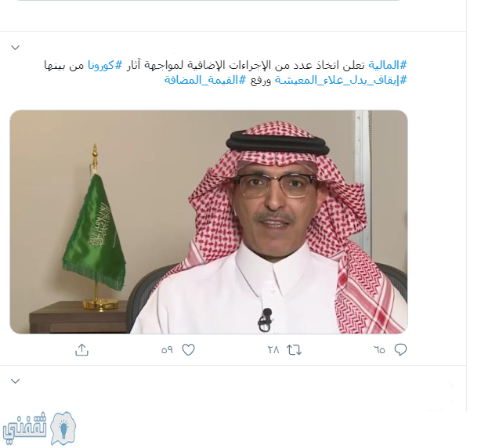Play the minister video thumbnail
Screen dimensions: 481x448
[209, 222]
